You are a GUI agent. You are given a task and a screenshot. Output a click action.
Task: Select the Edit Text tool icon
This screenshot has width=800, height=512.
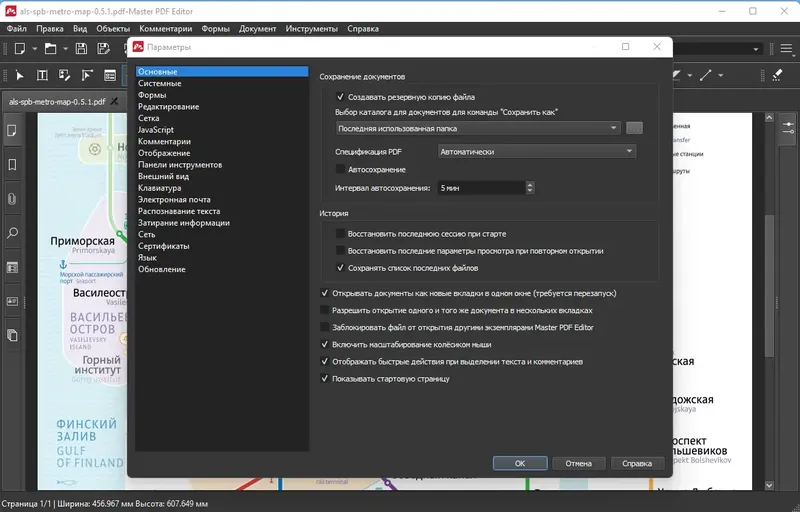pos(42,75)
